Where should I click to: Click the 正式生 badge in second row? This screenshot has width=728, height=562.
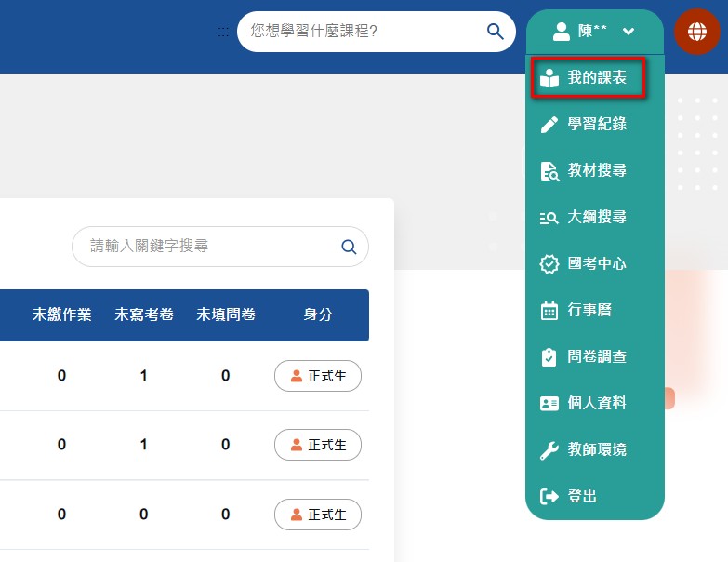(x=318, y=445)
